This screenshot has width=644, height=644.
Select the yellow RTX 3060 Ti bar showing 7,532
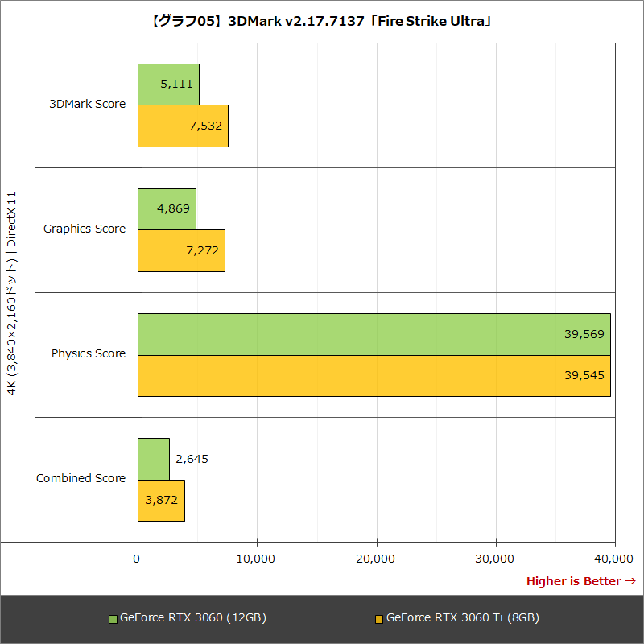click(x=183, y=126)
